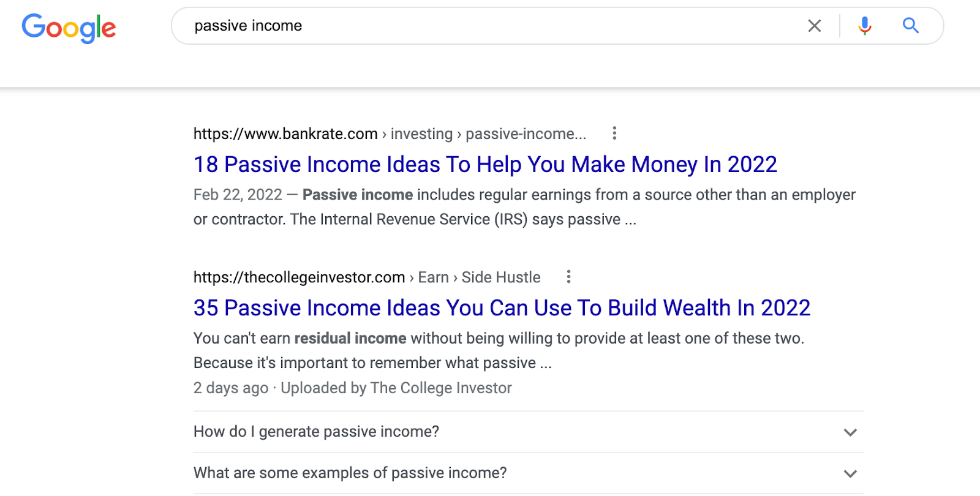Click chevron beside generate passive income question

850,432
